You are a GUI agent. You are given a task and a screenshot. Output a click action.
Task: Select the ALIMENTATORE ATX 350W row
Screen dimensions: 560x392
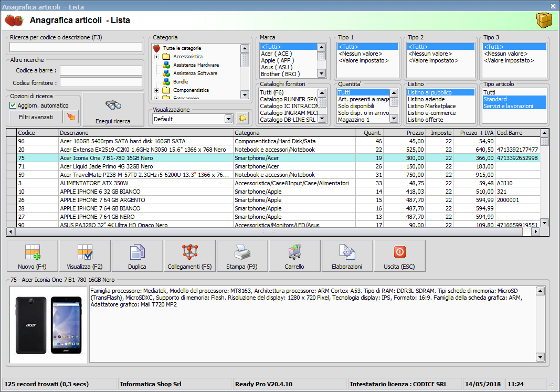273,183
